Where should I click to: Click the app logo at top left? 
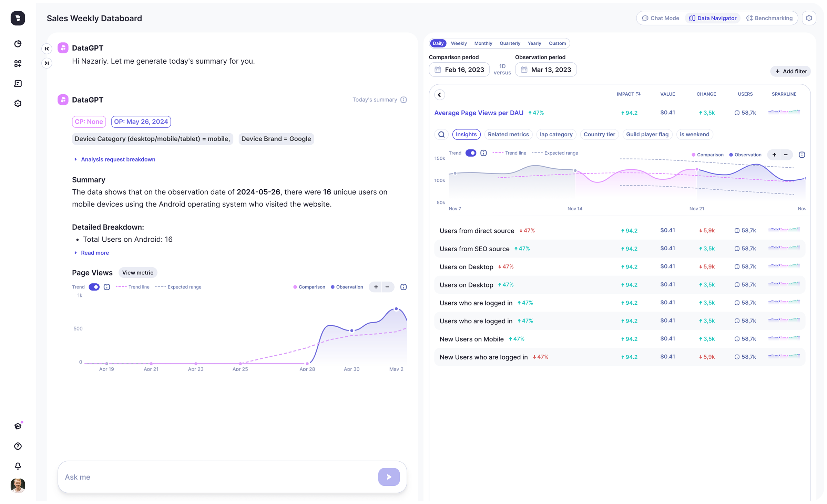18,18
